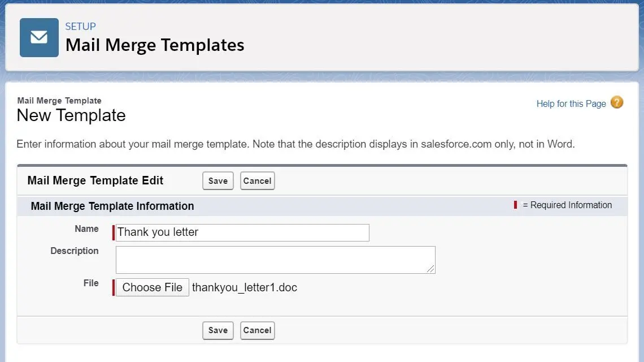Click the bottom Cancel button
The width and height of the screenshot is (644, 362).
pos(257,330)
